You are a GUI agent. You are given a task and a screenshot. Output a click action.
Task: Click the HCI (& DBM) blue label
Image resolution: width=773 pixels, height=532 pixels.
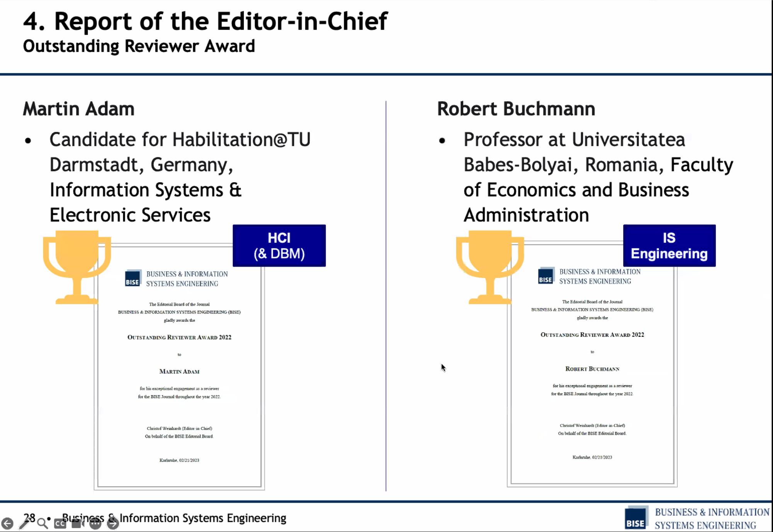pyautogui.click(x=279, y=246)
